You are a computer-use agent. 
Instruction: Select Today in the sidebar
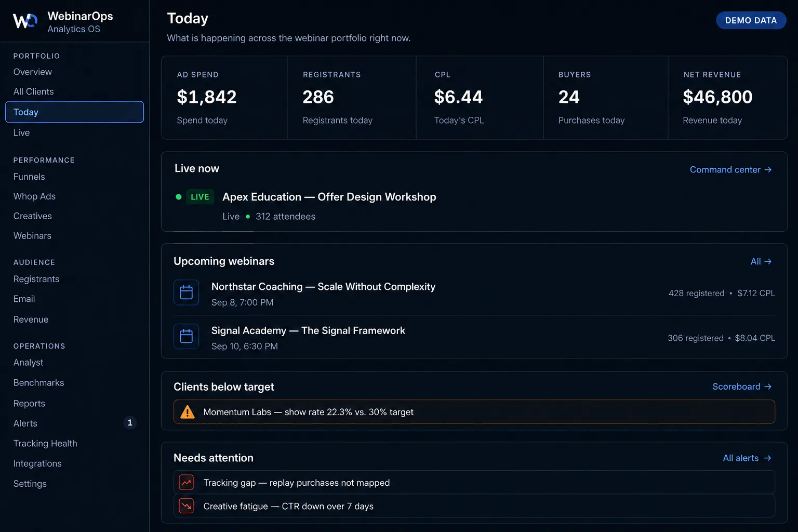point(74,112)
